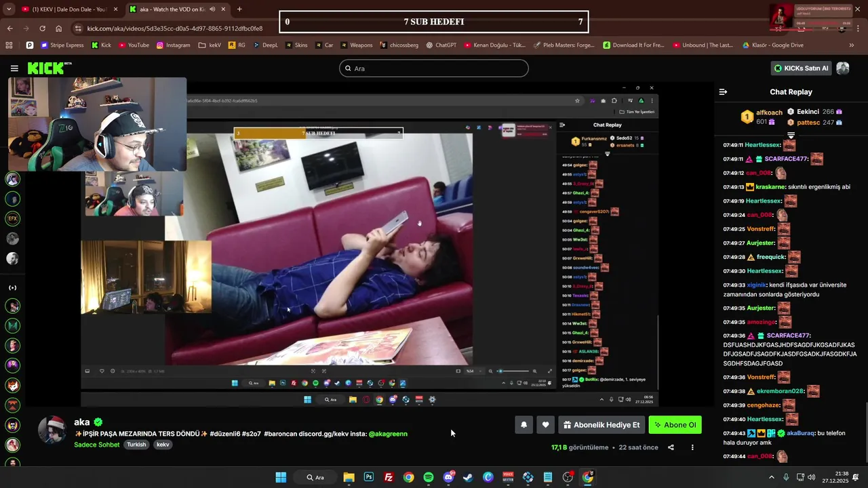Click the microphone icon in system tray
The height and width of the screenshot is (488, 868).
[x=787, y=477]
